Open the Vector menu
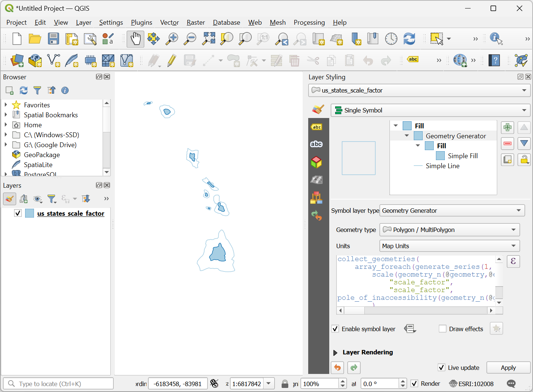The height and width of the screenshot is (392, 533). click(x=169, y=22)
